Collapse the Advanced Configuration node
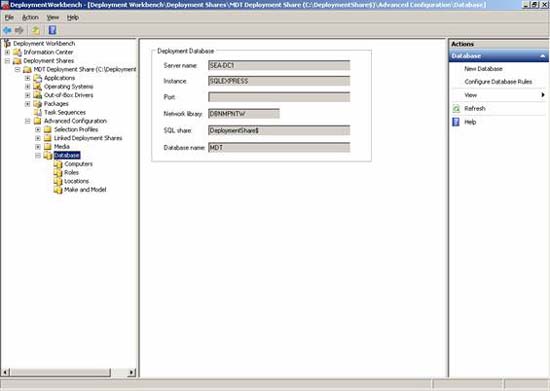 coord(27,121)
